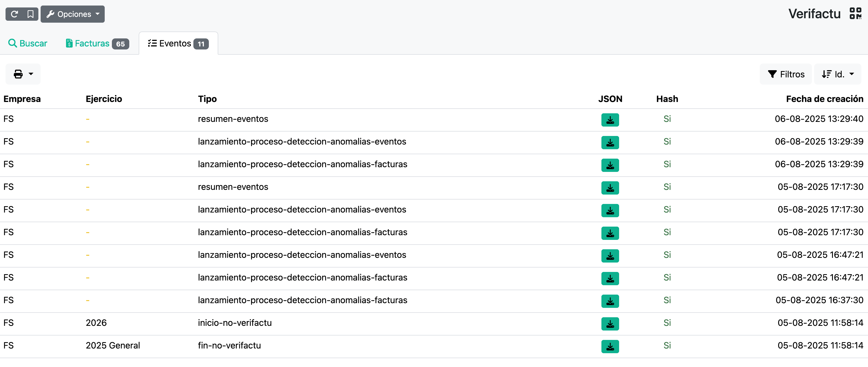Screen dimensions: 868x367
Task: Download JSON for anomalias-eventos 05-08-2025 16:47:21
Action: click(x=610, y=255)
